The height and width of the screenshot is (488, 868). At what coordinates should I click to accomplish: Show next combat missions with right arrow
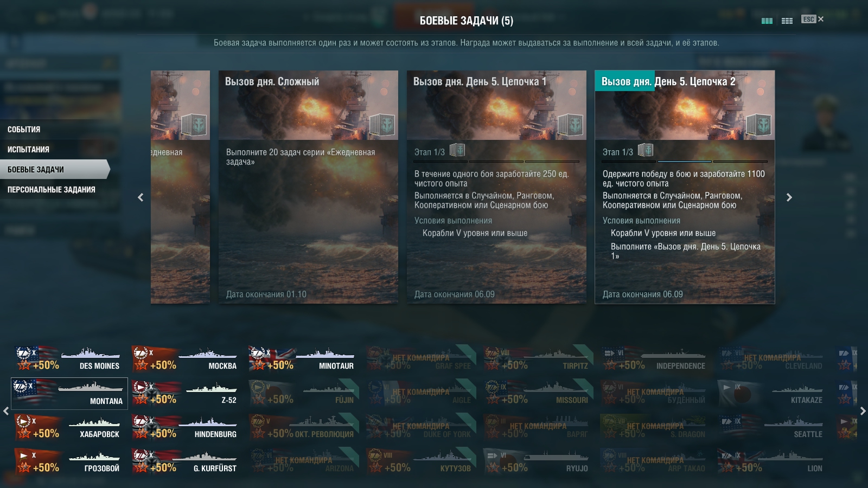pyautogui.click(x=789, y=197)
